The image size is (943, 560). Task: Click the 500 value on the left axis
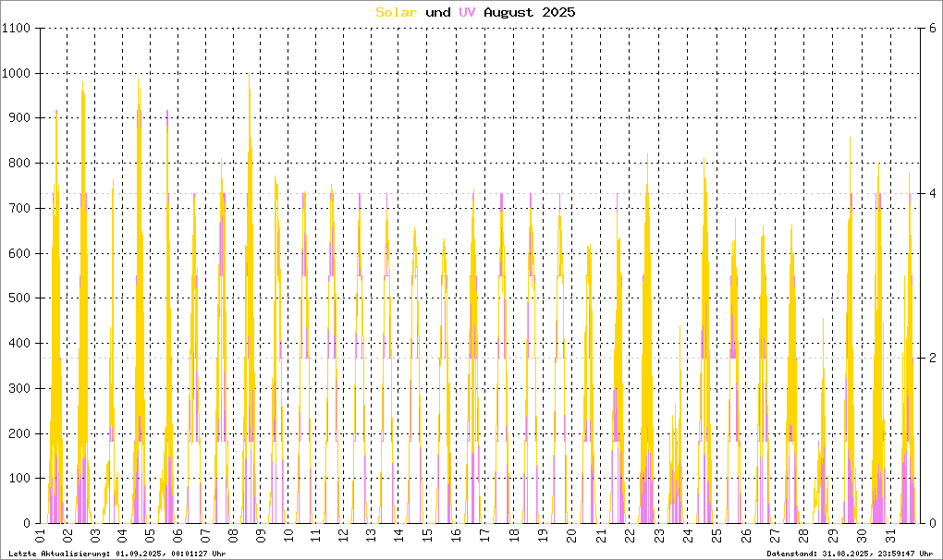tap(22, 298)
